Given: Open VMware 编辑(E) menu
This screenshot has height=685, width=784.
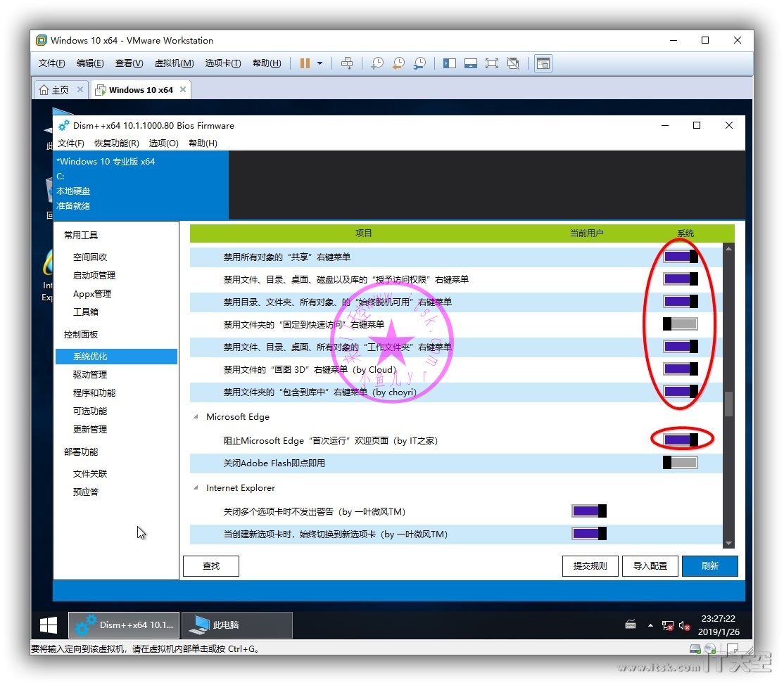Looking at the screenshot, I should point(90,63).
